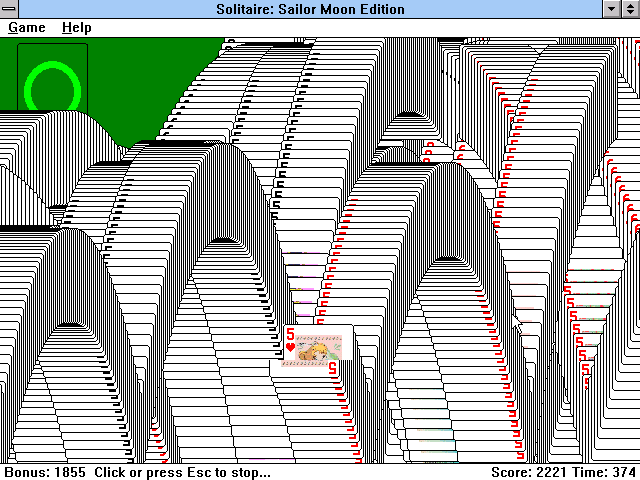Click the maximize/restore arrows button

point(630,9)
